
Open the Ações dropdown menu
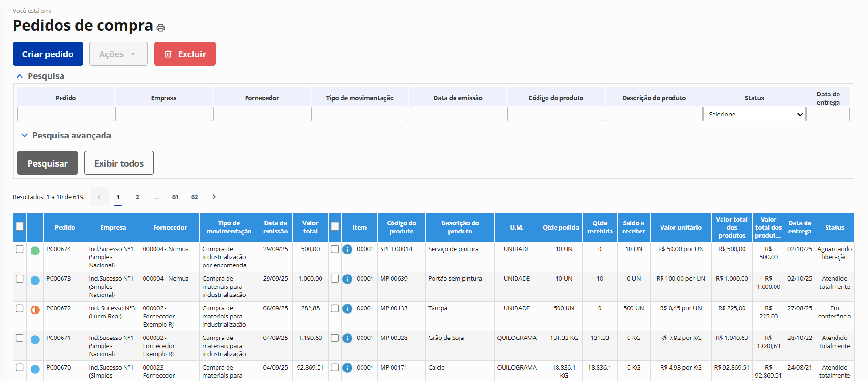point(118,54)
